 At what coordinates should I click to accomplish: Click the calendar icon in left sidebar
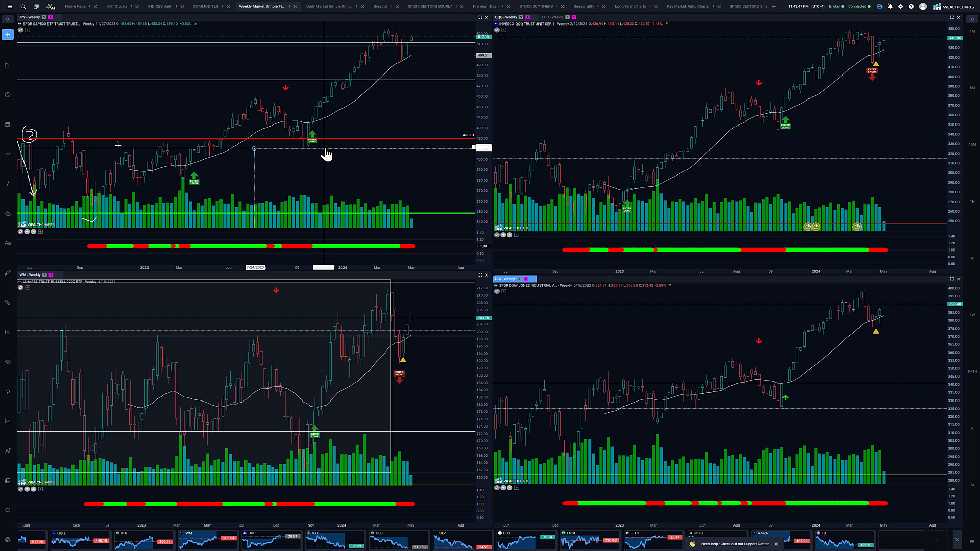(x=8, y=124)
